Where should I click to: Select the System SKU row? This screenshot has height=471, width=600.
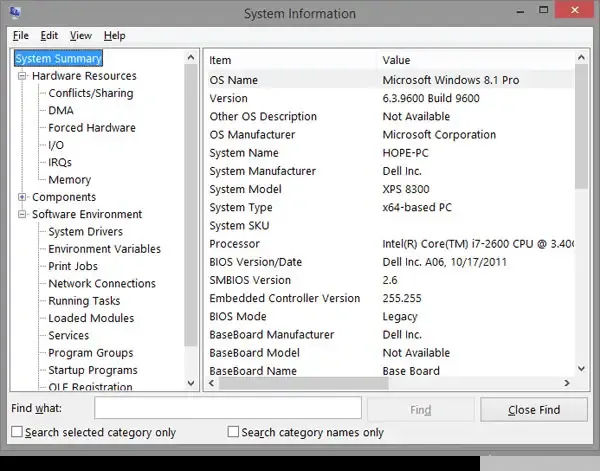(390, 225)
